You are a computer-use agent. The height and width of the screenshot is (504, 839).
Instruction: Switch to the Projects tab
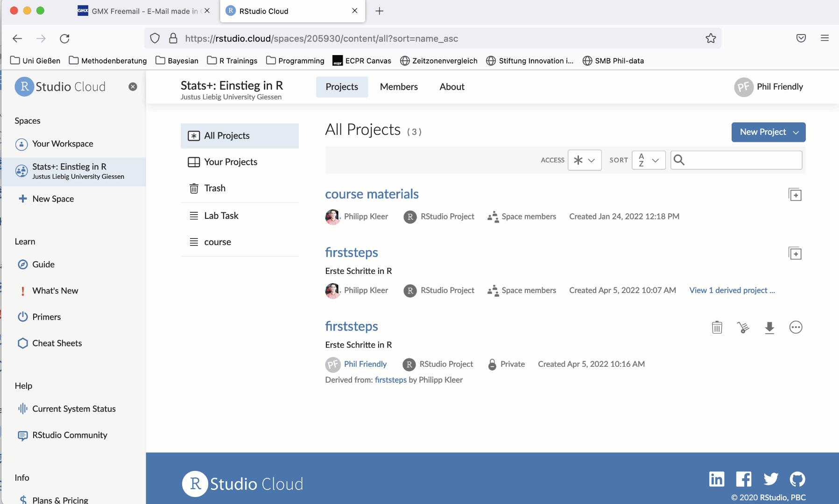tap(342, 87)
